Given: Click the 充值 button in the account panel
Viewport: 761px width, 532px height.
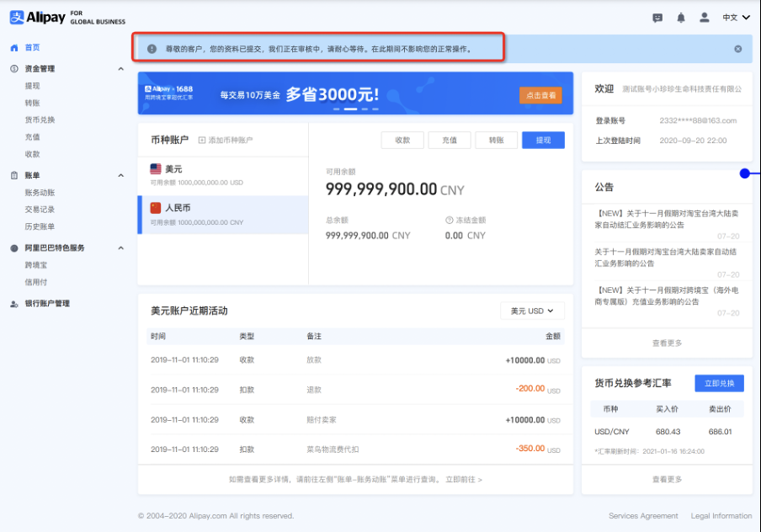Looking at the screenshot, I should tap(450, 141).
